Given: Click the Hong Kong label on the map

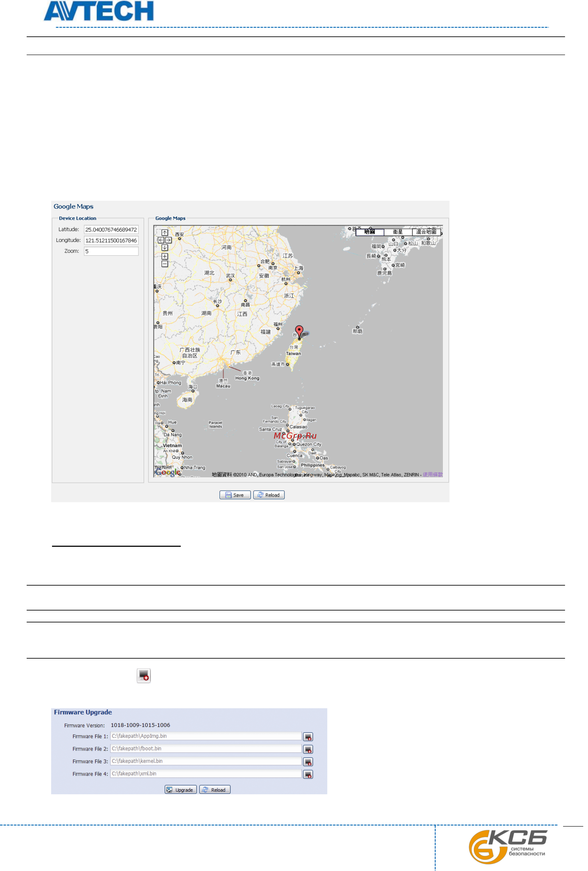Looking at the screenshot, I should 247,378.
